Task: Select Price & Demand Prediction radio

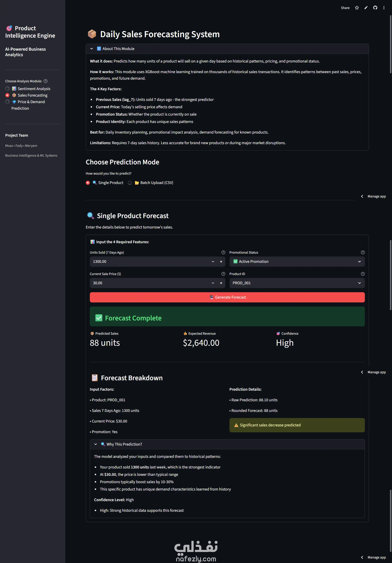Action: coord(7,102)
